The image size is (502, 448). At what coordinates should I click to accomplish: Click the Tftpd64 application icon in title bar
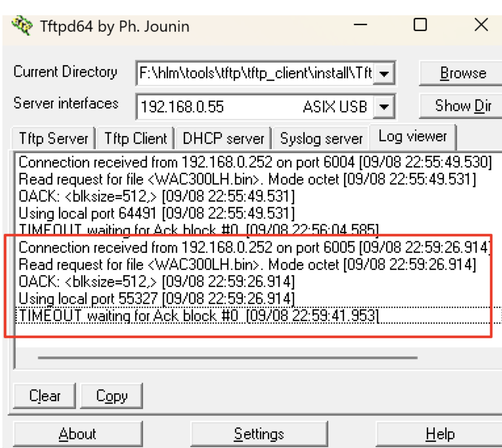pos(22,25)
